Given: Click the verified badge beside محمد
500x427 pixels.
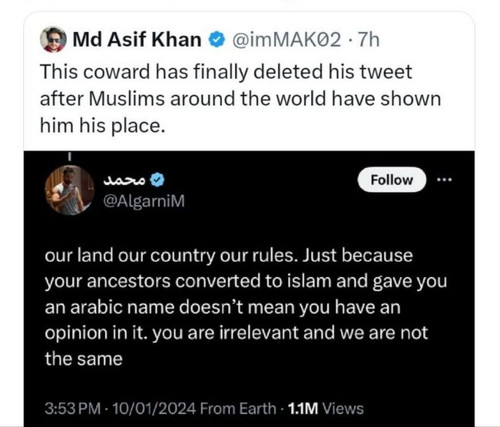Looking at the screenshot, I should coord(157,180).
